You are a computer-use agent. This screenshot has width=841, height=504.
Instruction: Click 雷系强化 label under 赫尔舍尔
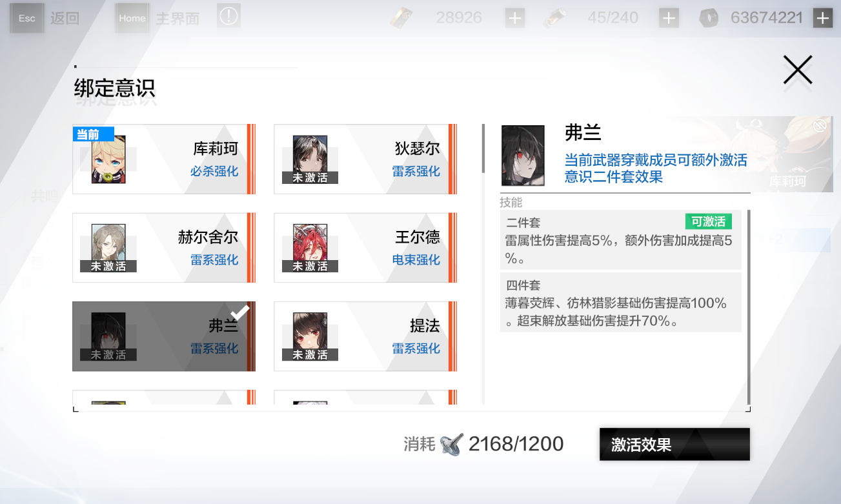[214, 260]
